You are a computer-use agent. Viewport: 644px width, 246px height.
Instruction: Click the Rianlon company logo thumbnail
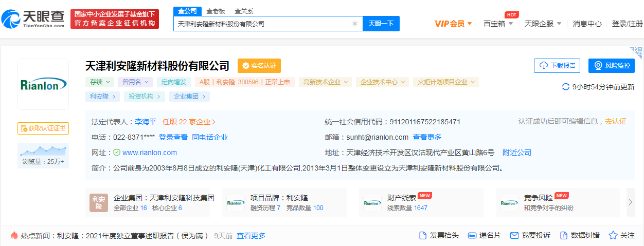tap(43, 84)
